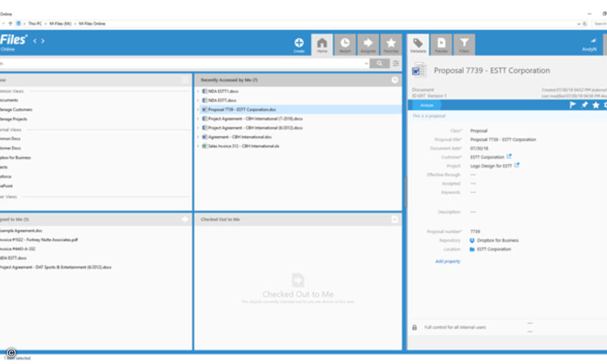Open the Recent tab
The height and width of the screenshot is (364, 607).
345,44
